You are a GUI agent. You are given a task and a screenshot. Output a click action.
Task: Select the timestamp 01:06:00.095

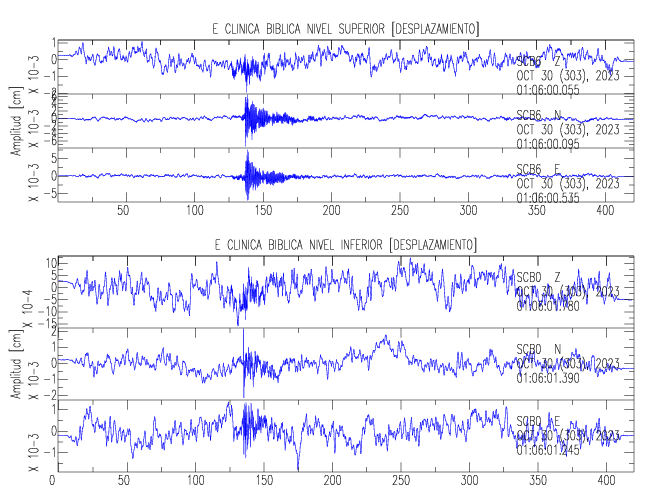tap(548, 143)
